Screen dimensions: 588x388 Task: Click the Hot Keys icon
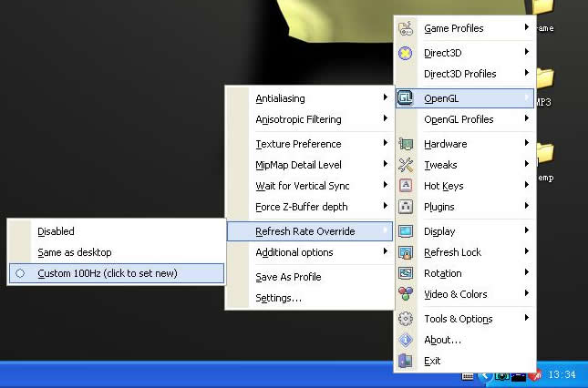(407, 186)
